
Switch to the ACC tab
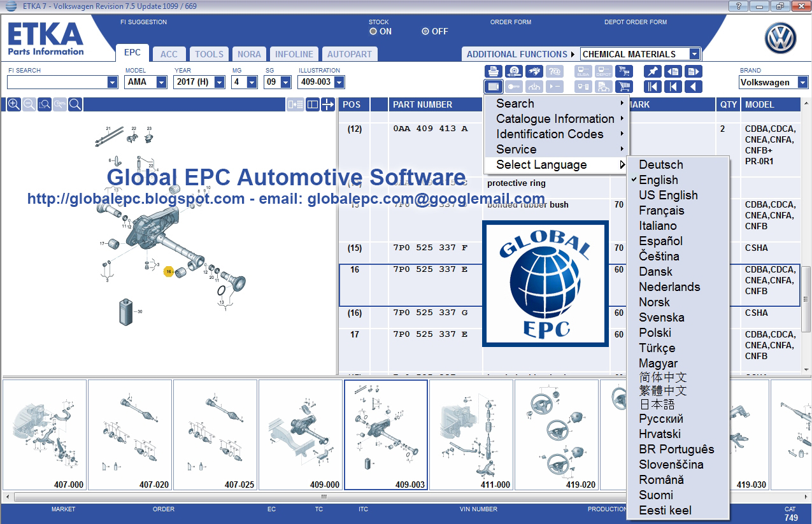[x=169, y=54]
